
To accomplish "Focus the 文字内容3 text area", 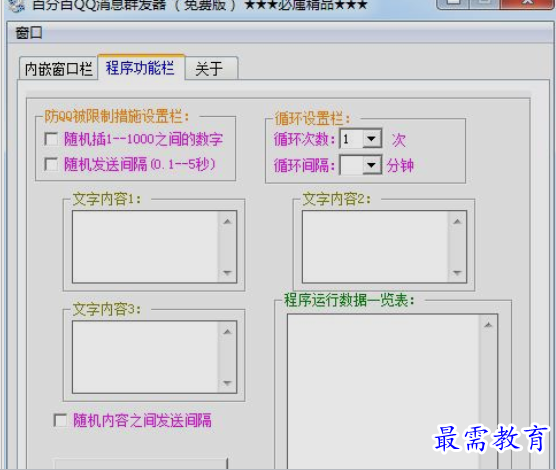I will point(145,357).
